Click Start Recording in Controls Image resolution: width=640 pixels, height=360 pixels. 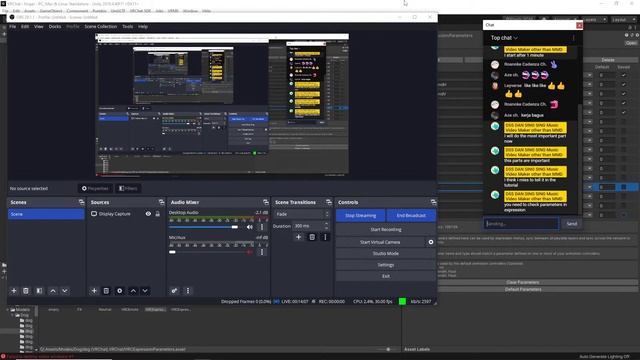point(386,230)
